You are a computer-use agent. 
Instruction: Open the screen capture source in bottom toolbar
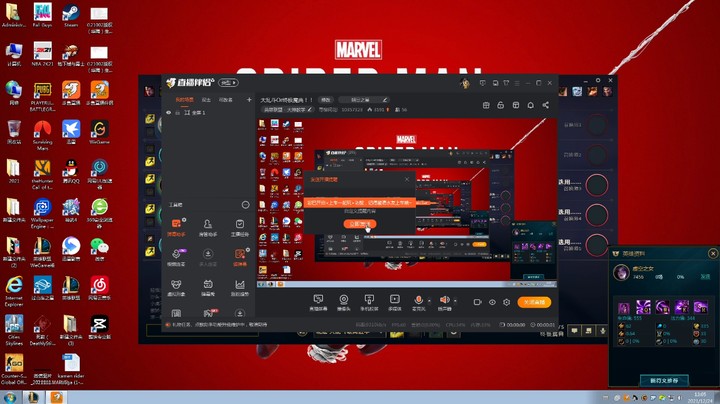coord(318,303)
